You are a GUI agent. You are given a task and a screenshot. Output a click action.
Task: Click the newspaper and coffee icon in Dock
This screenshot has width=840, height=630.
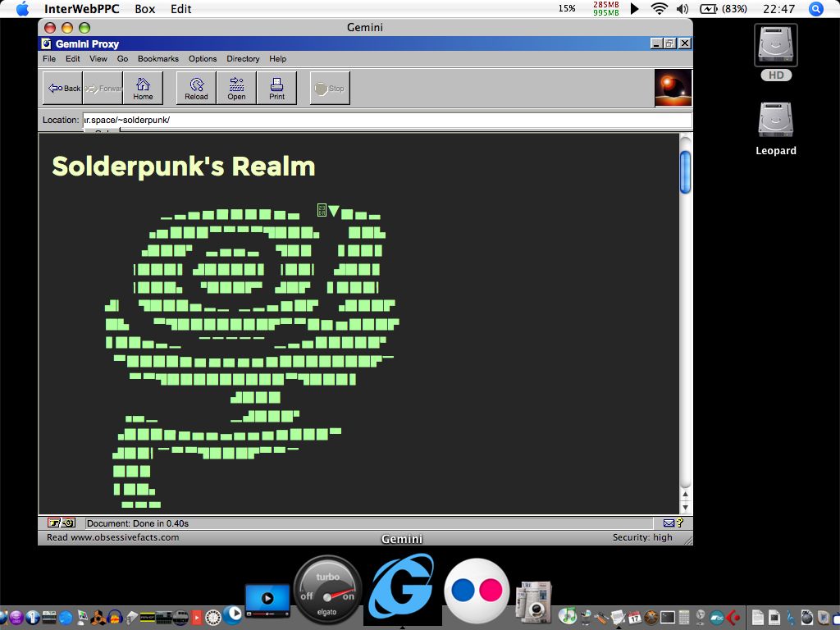(533, 602)
